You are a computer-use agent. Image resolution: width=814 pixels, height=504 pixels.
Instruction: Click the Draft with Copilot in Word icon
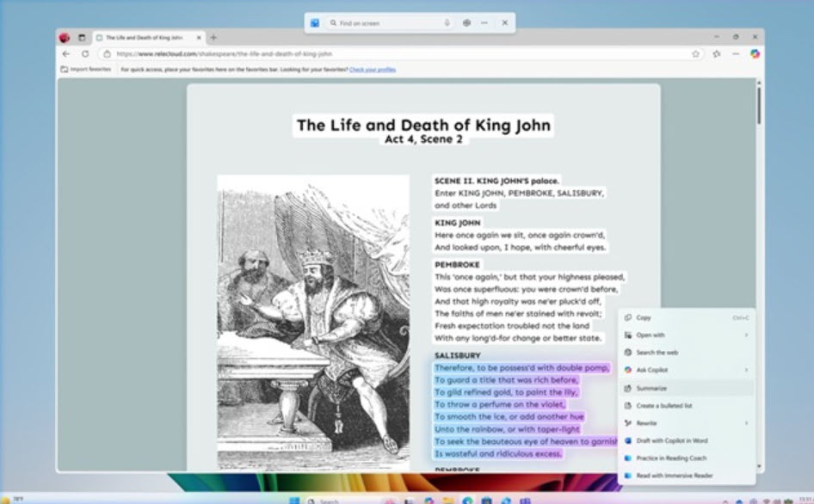click(627, 440)
